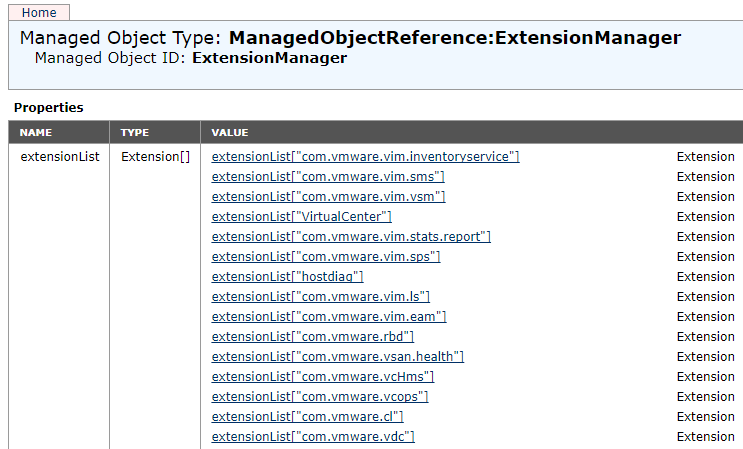Open the com.vmware.rbd extension link
Screen dimensions: 743x449
coord(313,336)
